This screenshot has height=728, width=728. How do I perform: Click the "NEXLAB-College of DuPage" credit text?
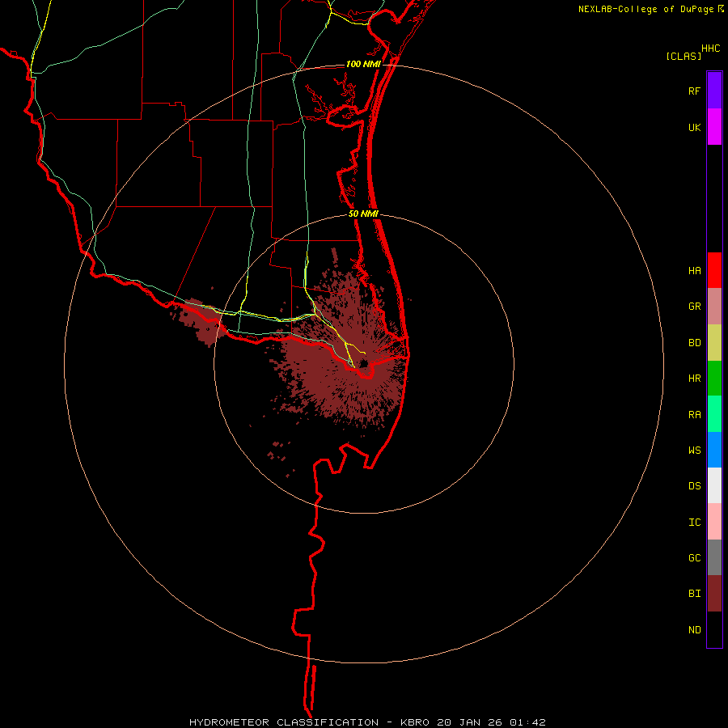click(645, 9)
